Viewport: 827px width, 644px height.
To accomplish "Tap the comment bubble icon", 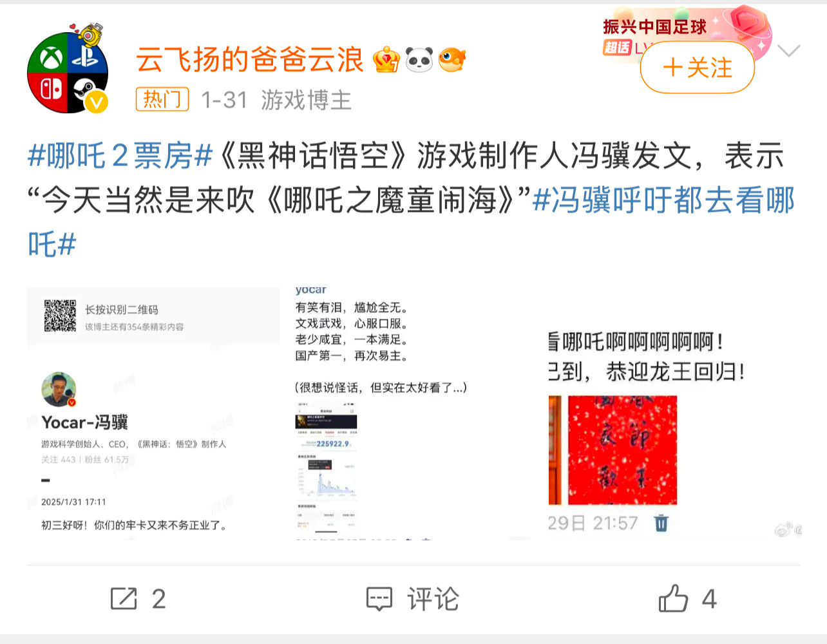I will [379, 599].
